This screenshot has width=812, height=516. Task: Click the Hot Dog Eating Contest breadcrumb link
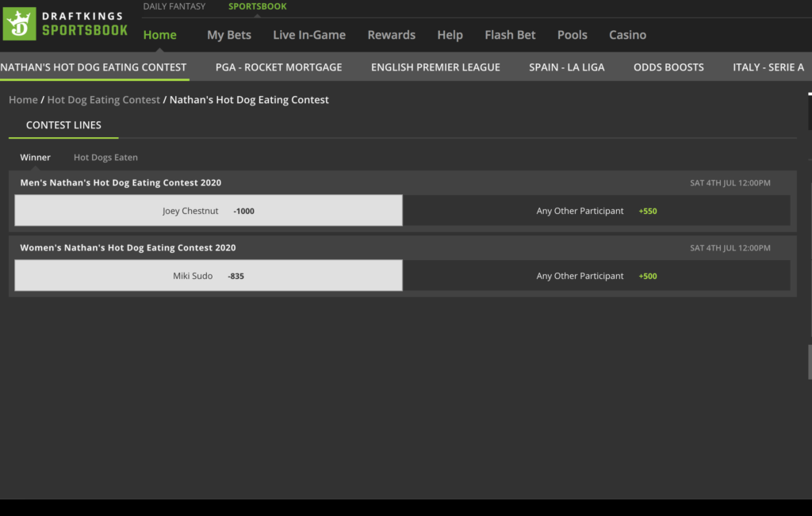coord(103,99)
